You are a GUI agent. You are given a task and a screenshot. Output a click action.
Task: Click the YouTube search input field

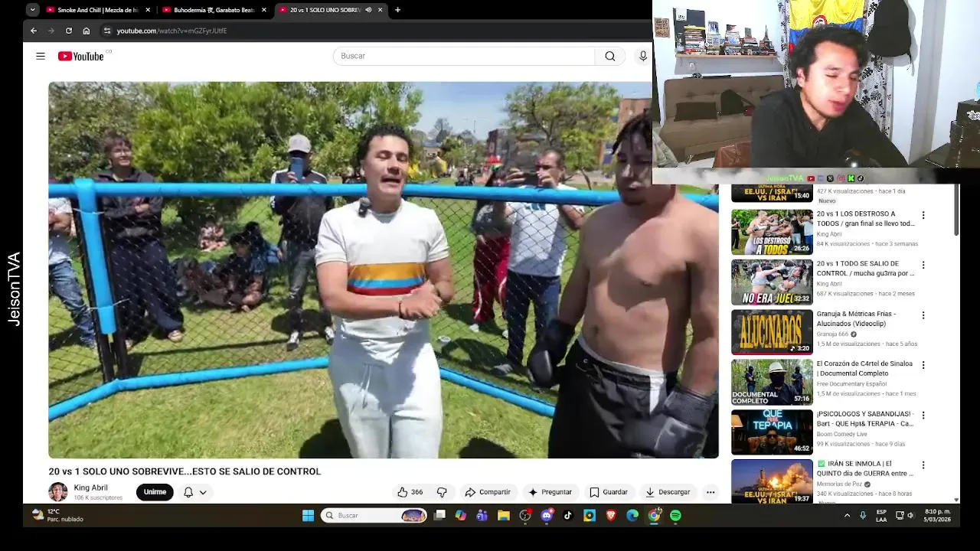click(464, 56)
